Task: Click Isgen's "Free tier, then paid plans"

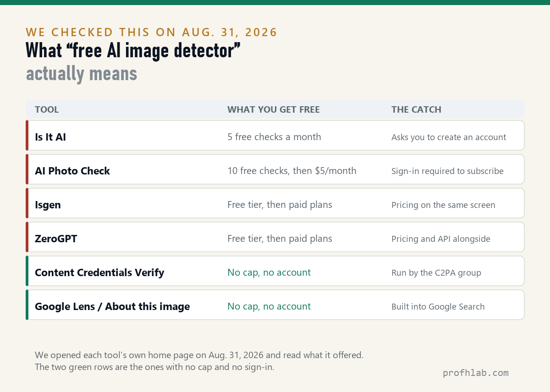Action: click(280, 205)
